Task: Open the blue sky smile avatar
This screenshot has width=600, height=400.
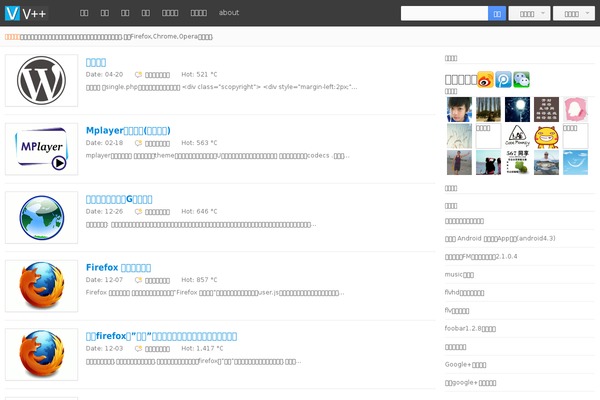Action: pyautogui.click(x=576, y=162)
